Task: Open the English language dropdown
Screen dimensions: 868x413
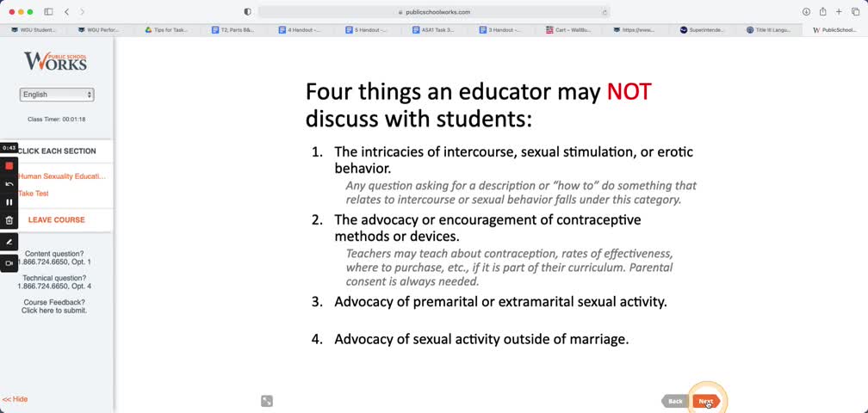Action: pos(57,95)
